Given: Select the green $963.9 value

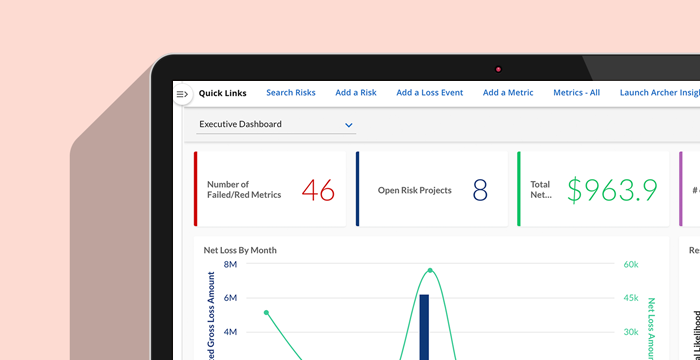Looking at the screenshot, I should [x=612, y=191].
